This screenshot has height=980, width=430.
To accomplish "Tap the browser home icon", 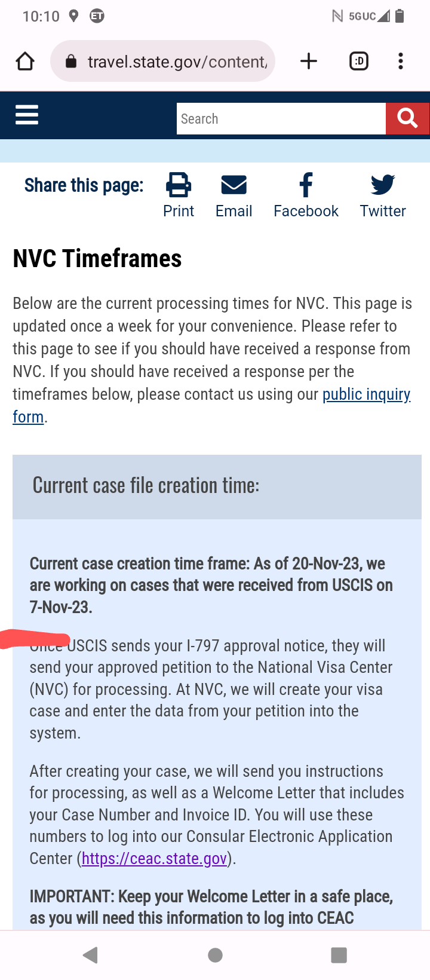I will tap(25, 61).
